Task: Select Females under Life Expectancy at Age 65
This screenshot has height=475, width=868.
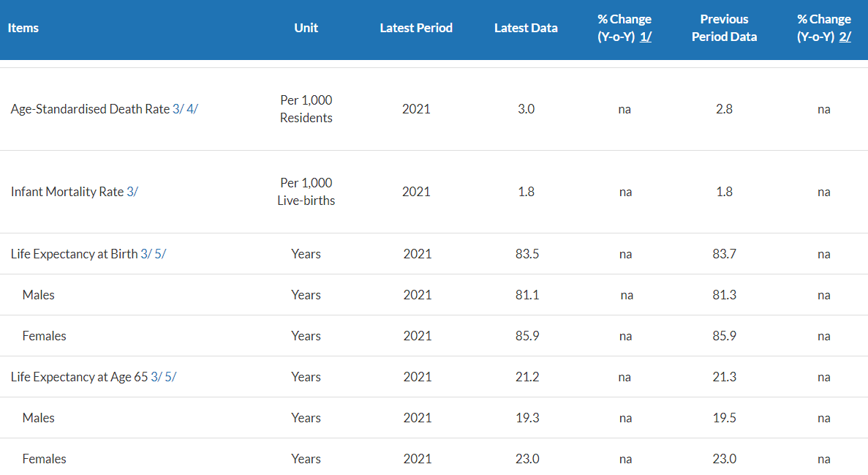Action: click(x=45, y=459)
